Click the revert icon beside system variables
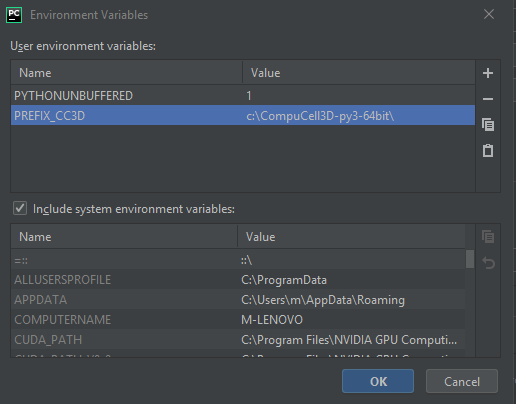The image size is (516, 404). (488, 263)
